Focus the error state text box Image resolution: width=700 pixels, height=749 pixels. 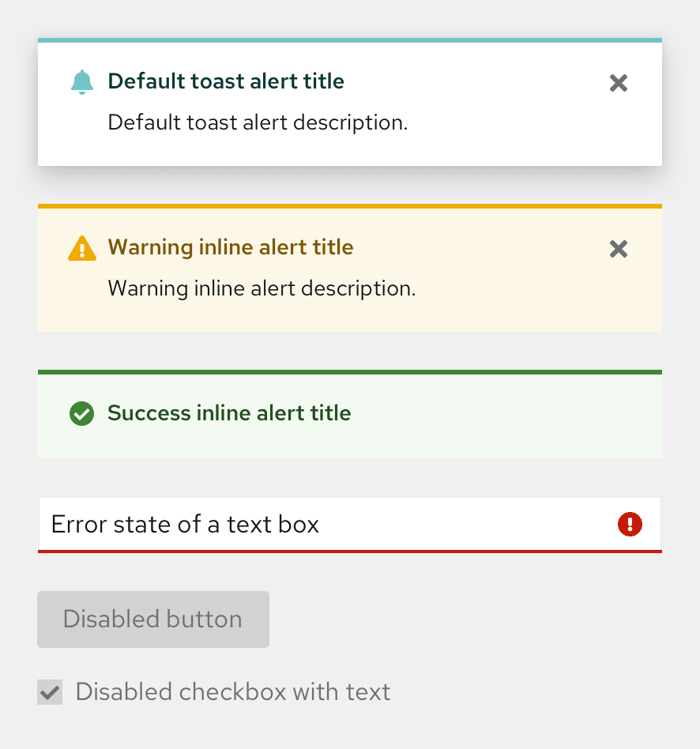[316, 524]
